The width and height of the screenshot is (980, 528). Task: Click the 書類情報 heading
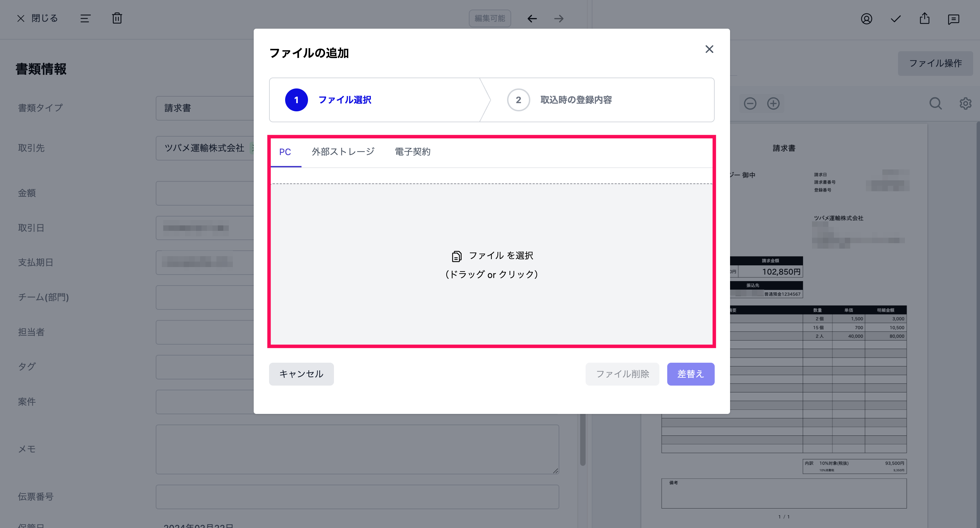tap(41, 69)
